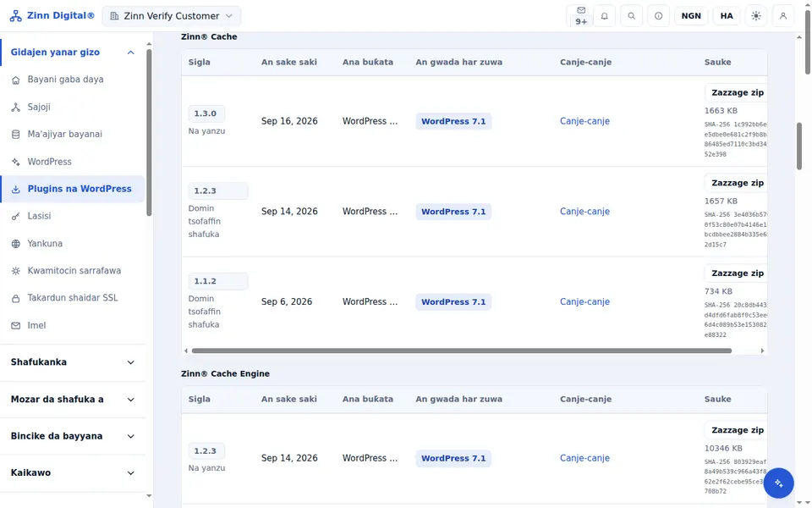Download version 1.2.3 Zinn Cache zip
Image resolution: width=812 pixels, height=508 pixels.
coord(737,183)
